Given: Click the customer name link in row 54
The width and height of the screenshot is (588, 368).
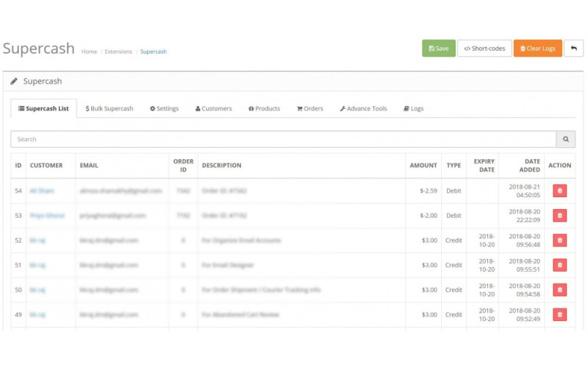Looking at the screenshot, I should coord(42,191).
